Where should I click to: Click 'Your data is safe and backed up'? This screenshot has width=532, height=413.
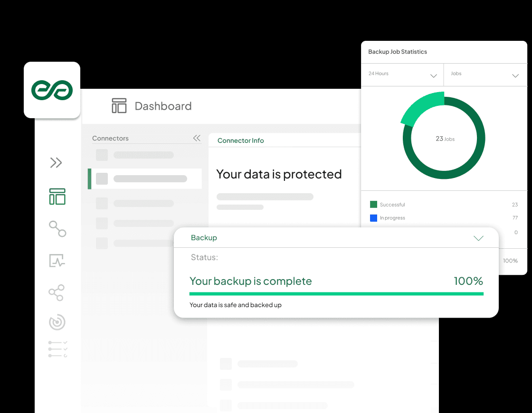[x=236, y=305]
